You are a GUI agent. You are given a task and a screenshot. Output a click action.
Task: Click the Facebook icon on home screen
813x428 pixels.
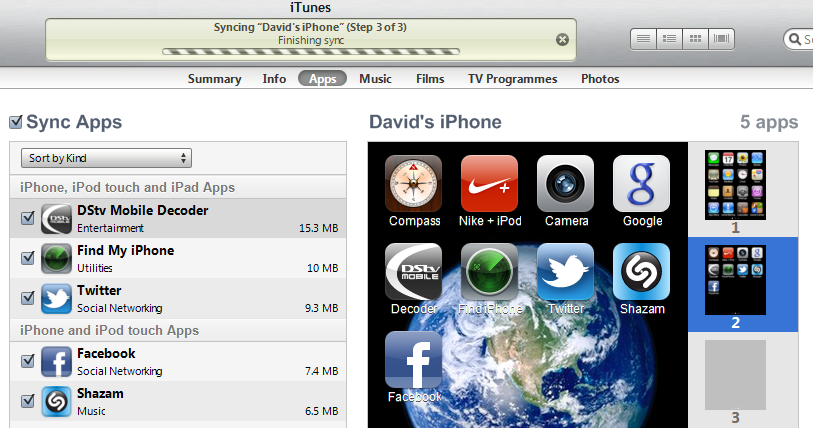413,360
